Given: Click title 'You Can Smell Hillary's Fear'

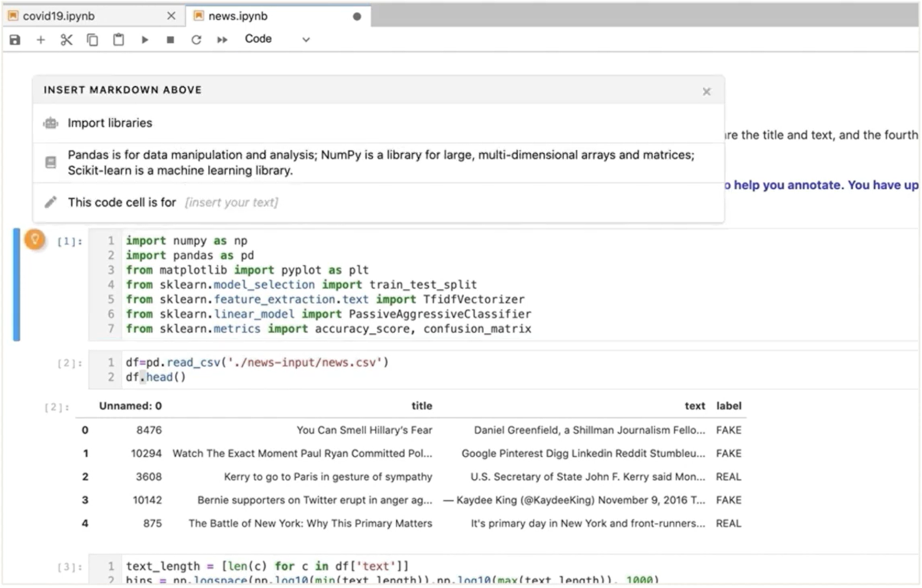Looking at the screenshot, I should click(x=364, y=430).
